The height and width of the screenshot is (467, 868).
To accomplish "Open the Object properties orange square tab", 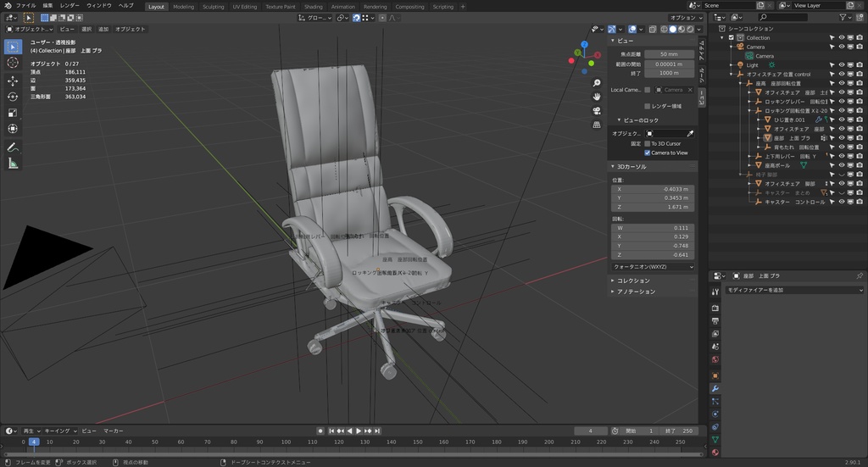I will [x=715, y=375].
